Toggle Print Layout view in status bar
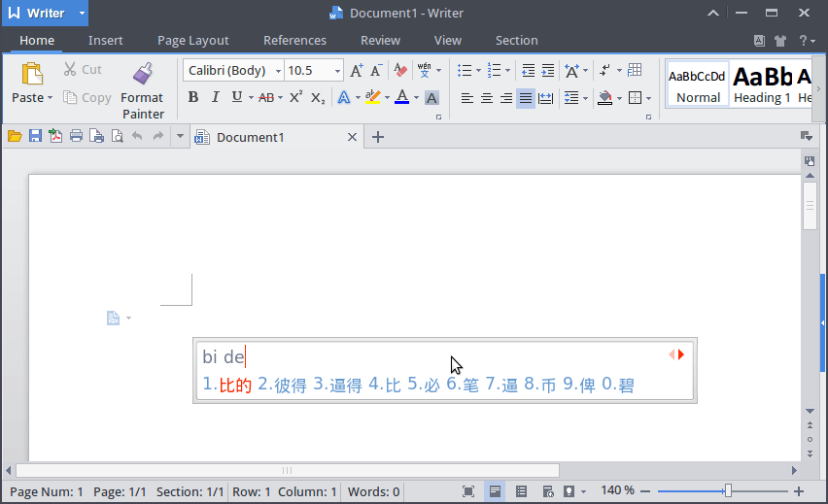The height and width of the screenshot is (504, 828). click(496, 491)
